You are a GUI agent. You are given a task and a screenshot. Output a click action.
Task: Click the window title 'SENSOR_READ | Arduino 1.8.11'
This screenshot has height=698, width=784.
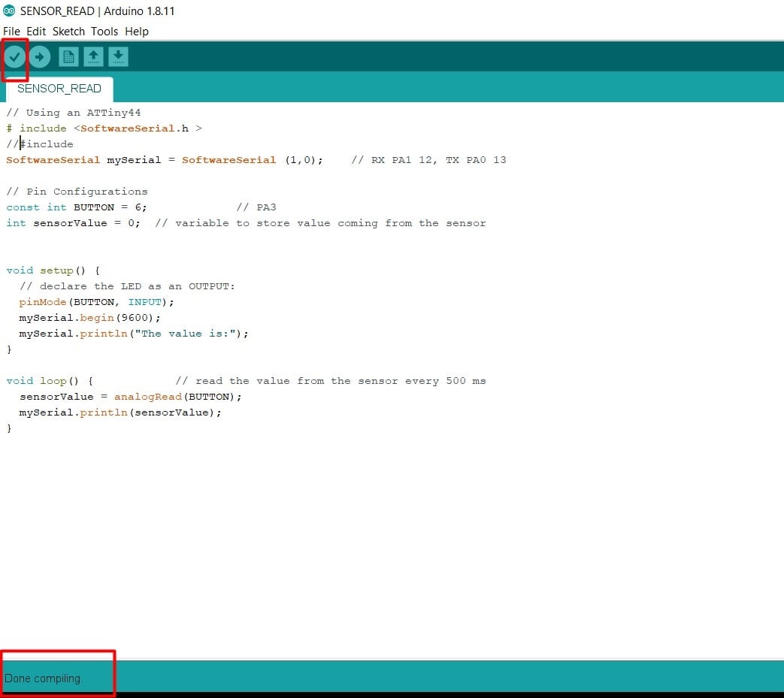[98, 11]
